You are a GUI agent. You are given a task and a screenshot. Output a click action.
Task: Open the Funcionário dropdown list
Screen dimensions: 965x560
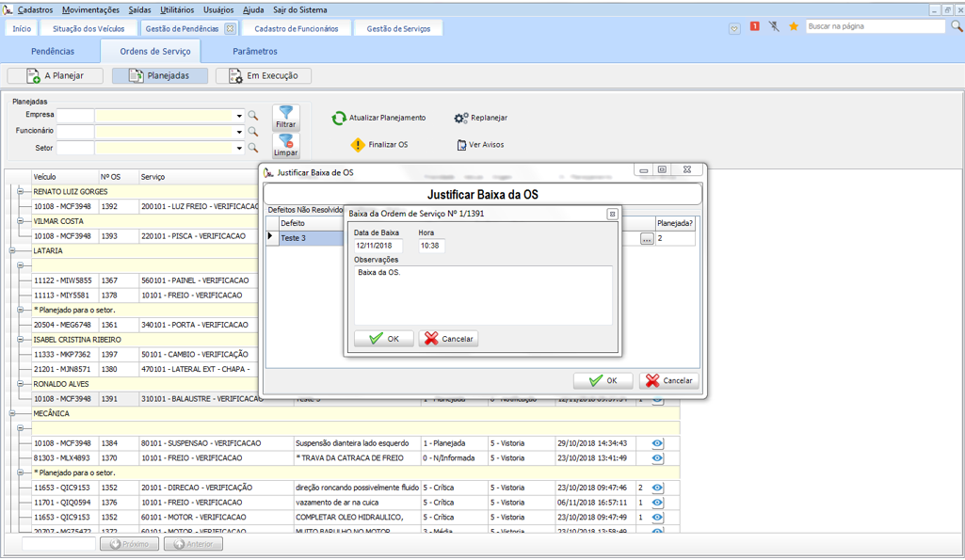(239, 133)
